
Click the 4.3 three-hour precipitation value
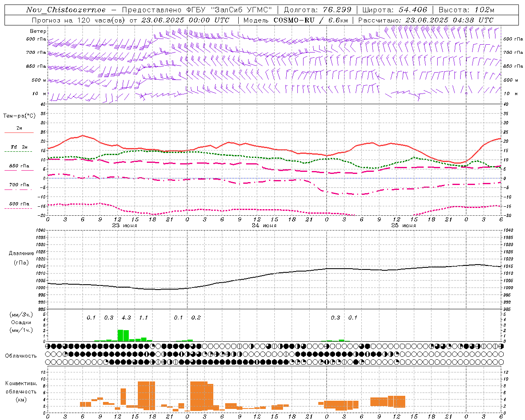[x=126, y=318]
